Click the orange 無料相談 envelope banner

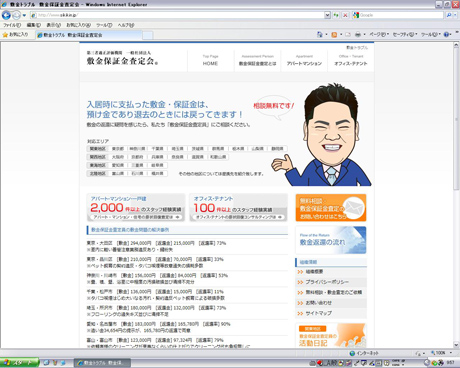331,208
